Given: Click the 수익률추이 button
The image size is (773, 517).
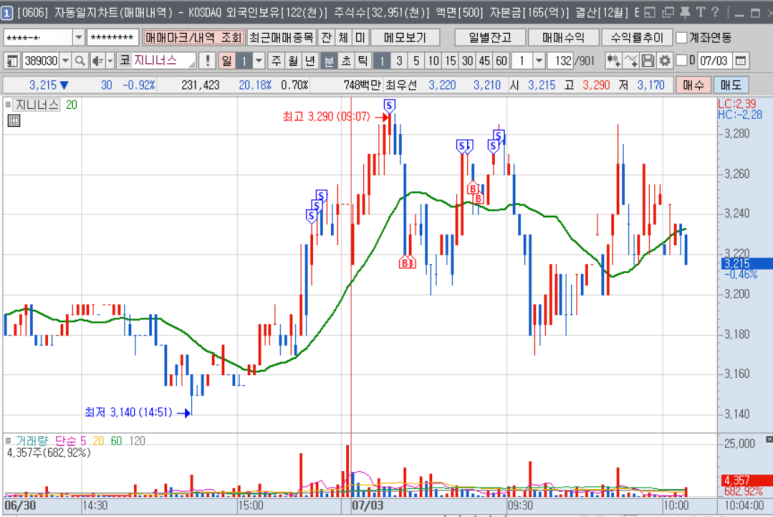Looking at the screenshot, I should [x=637, y=37].
